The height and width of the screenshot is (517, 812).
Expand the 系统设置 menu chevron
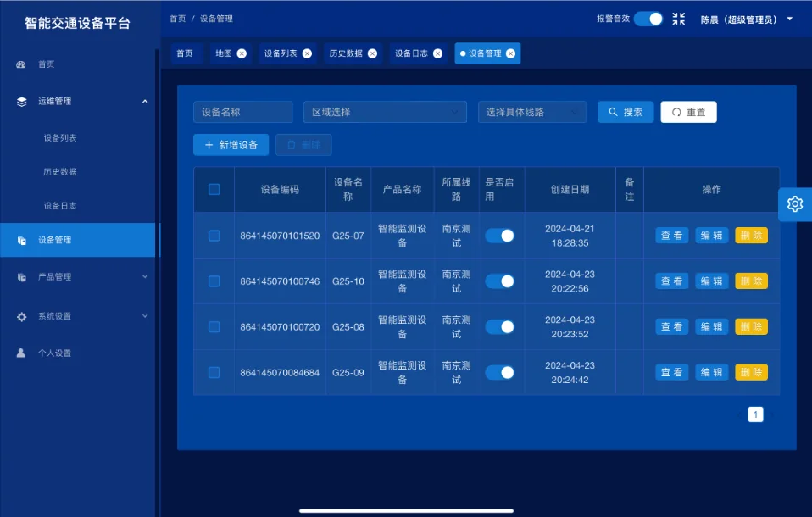coord(145,316)
